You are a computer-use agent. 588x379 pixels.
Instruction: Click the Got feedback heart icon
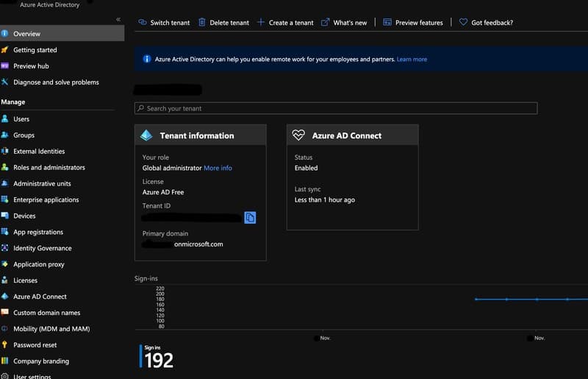coord(463,22)
